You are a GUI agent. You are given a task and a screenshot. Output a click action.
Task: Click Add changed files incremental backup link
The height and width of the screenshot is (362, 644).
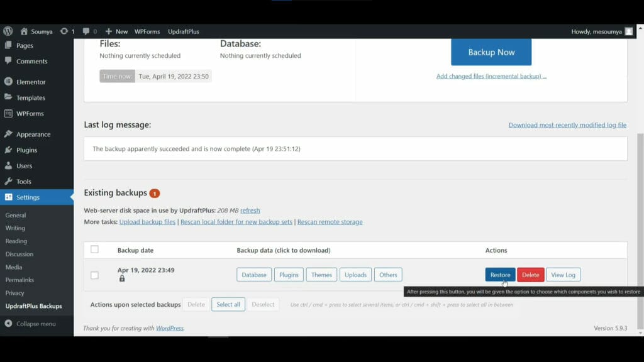pos(491,76)
